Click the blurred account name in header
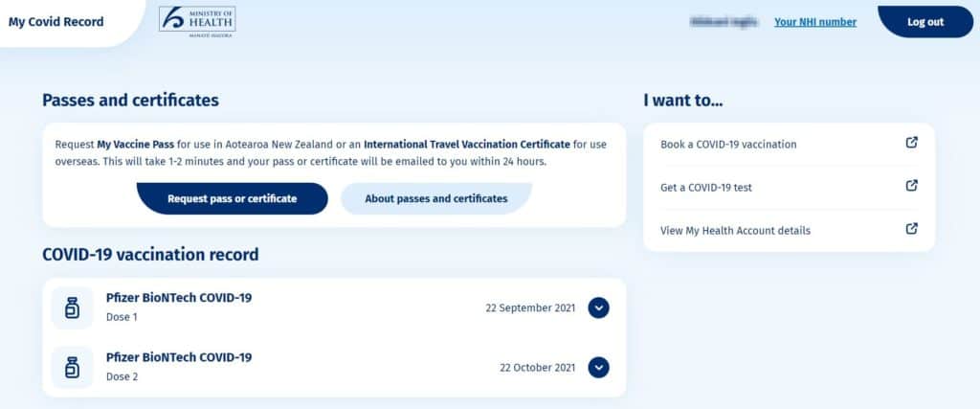This screenshot has height=409, width=980. 724,23
